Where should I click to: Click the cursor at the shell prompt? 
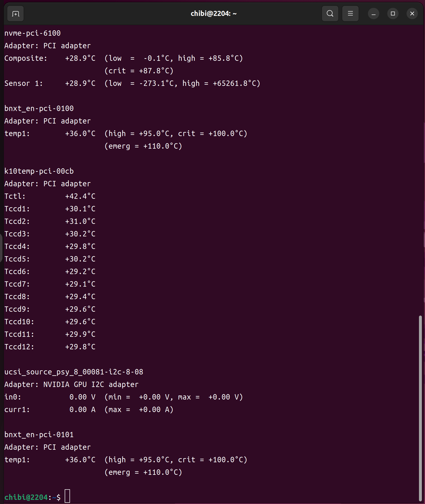(x=67, y=496)
